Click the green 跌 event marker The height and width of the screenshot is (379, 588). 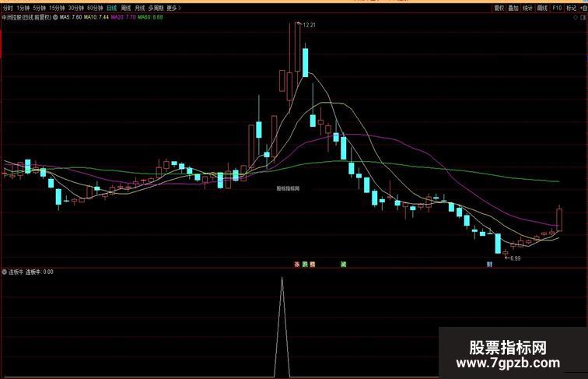pyautogui.click(x=305, y=264)
